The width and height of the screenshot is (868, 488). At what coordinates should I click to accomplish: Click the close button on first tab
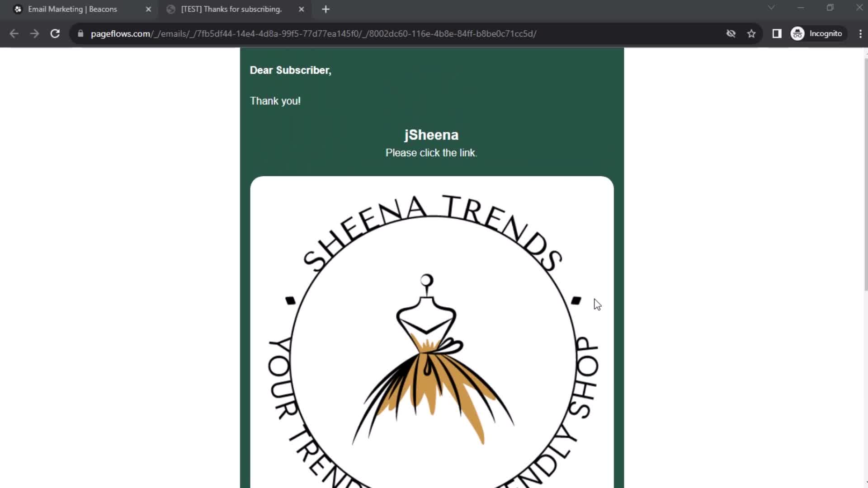[148, 9]
